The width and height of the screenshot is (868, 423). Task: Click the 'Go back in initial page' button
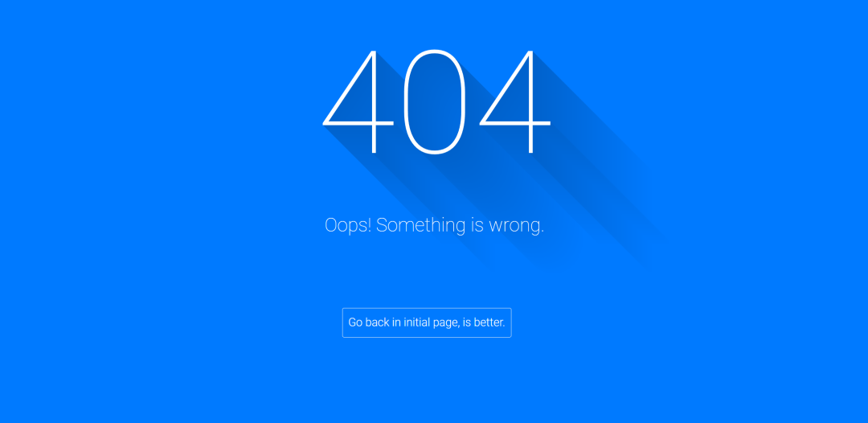pos(427,322)
